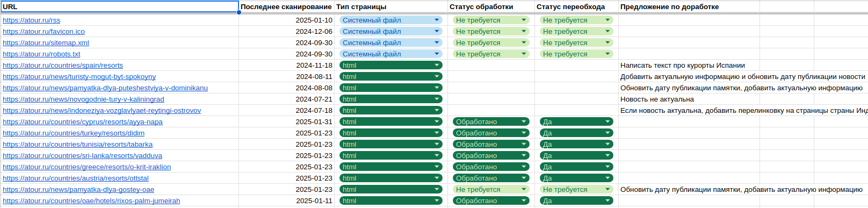Select 'Новость не актуальна' suggestion cell
The height and width of the screenshot is (208, 868).
(689, 99)
